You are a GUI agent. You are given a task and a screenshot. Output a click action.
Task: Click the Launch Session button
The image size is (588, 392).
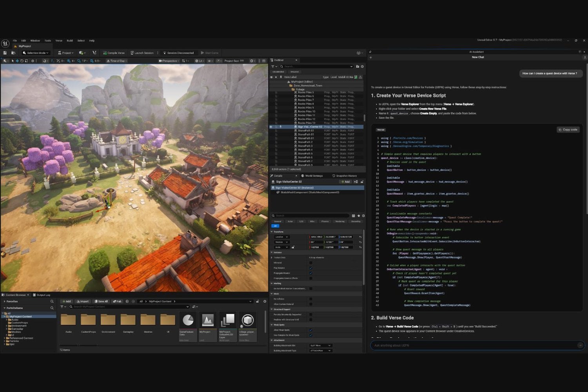142,53
